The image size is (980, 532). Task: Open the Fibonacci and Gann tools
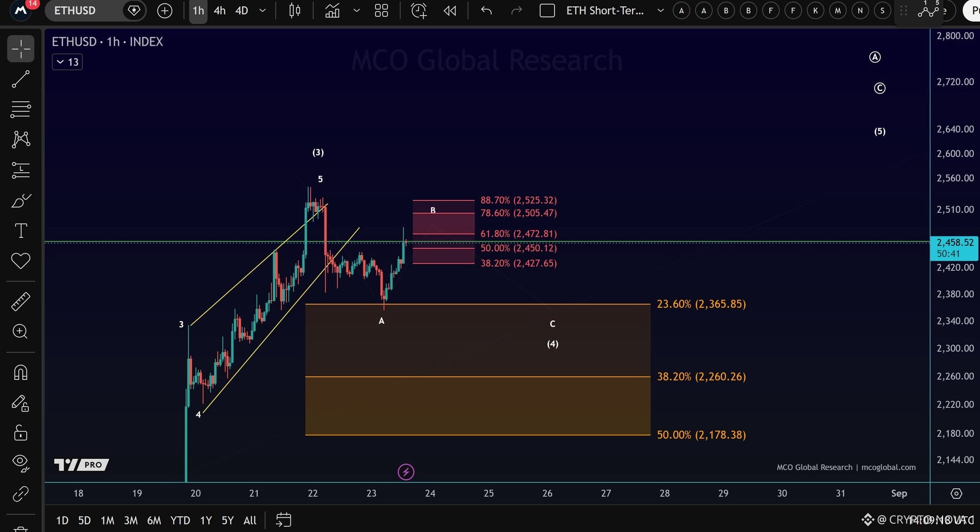[x=21, y=109]
